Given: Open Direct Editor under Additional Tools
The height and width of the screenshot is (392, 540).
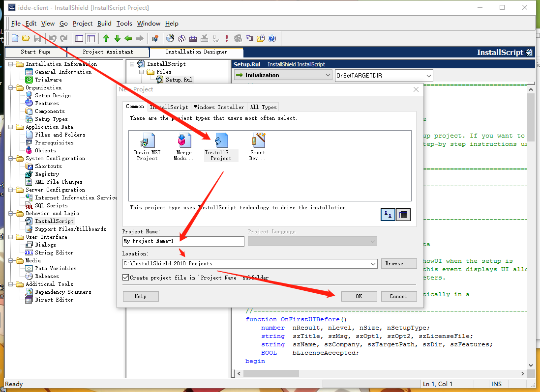Looking at the screenshot, I should point(54,300).
